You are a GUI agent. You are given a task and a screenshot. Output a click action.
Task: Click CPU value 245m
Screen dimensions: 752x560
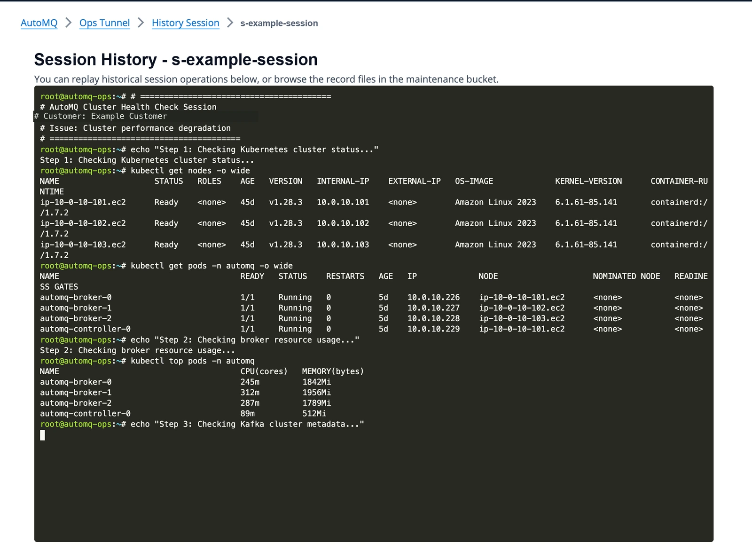point(250,382)
